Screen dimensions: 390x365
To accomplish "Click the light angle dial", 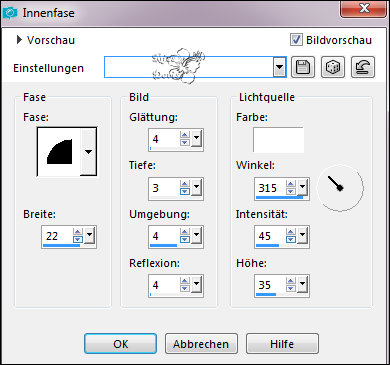I will tap(340, 188).
